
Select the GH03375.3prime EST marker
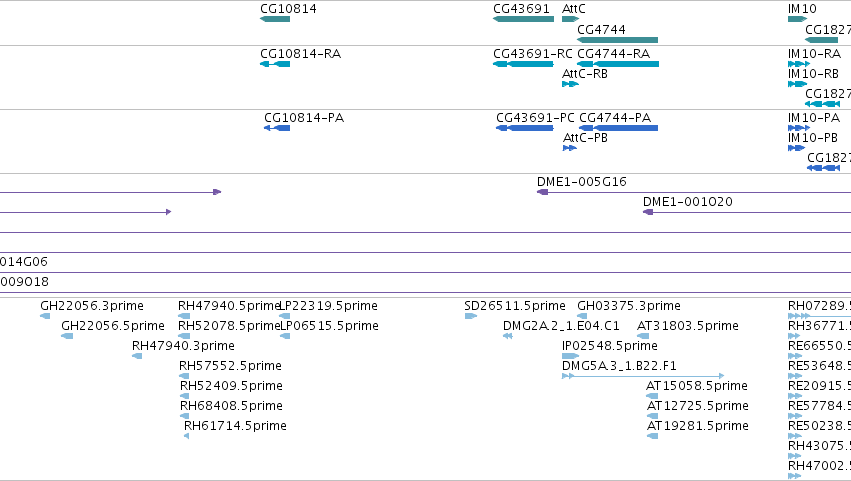tap(582, 316)
